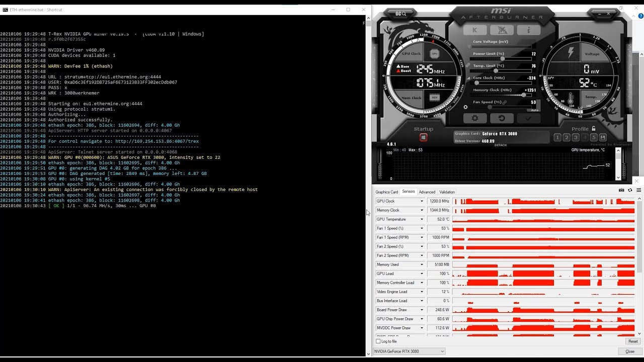
Task: Click the Kombustor K button
Action: (475, 30)
